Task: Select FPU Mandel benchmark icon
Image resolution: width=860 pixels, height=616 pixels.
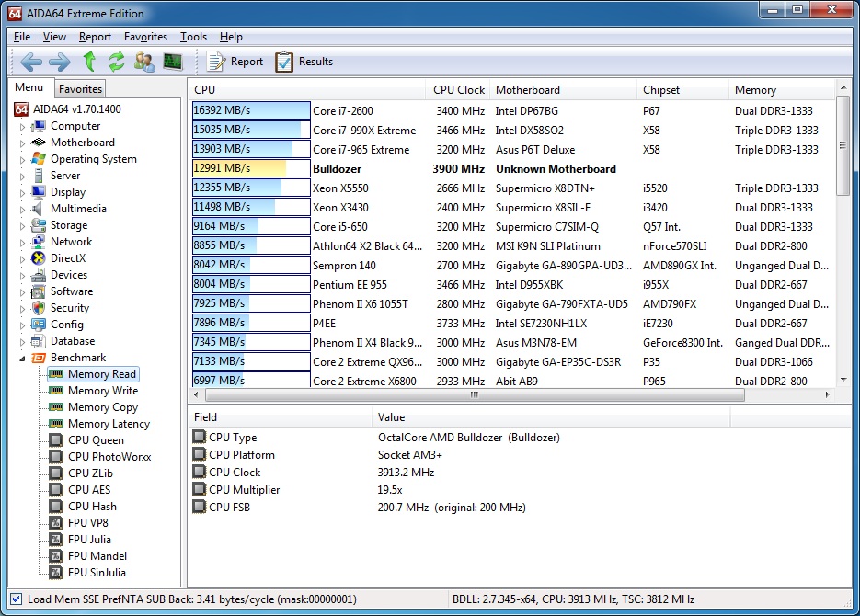Action: [x=56, y=555]
